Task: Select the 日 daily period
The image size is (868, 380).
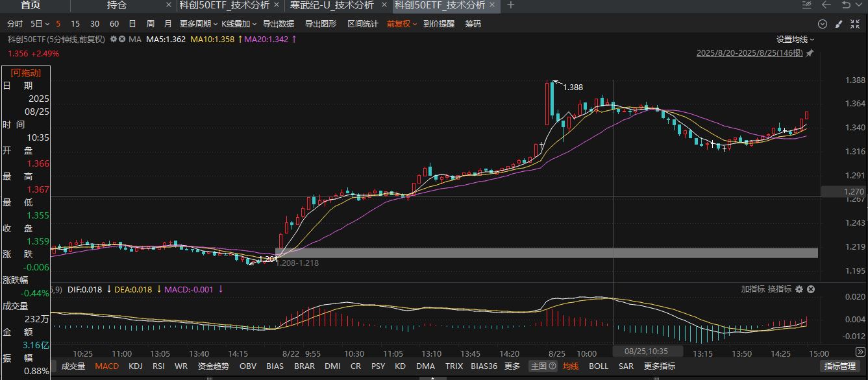Action: coord(132,24)
